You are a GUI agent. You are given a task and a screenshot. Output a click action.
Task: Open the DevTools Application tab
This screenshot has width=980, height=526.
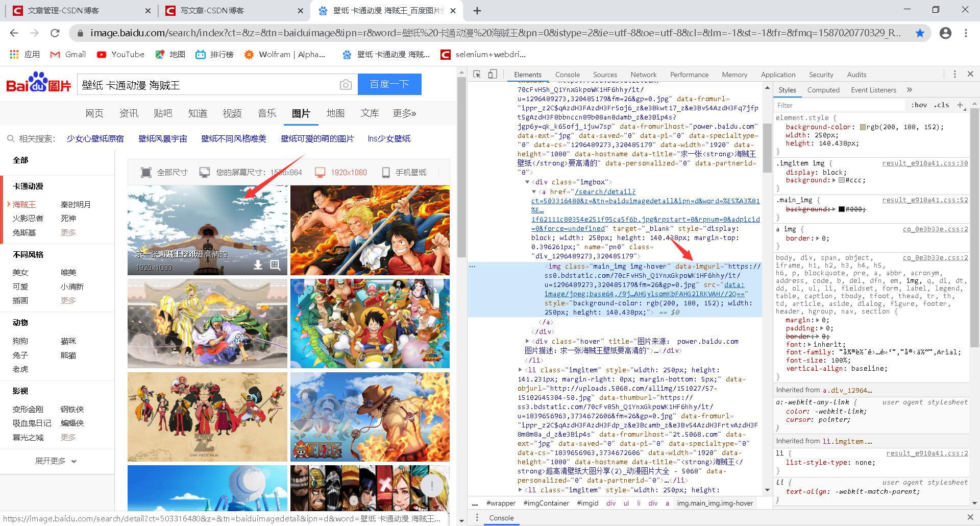[x=778, y=75]
